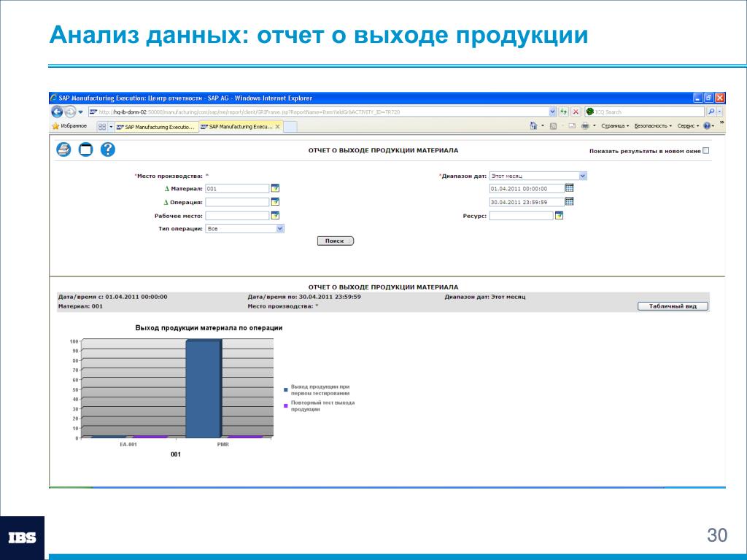
Task: Expand the address bar history dropdown
Action: point(553,112)
